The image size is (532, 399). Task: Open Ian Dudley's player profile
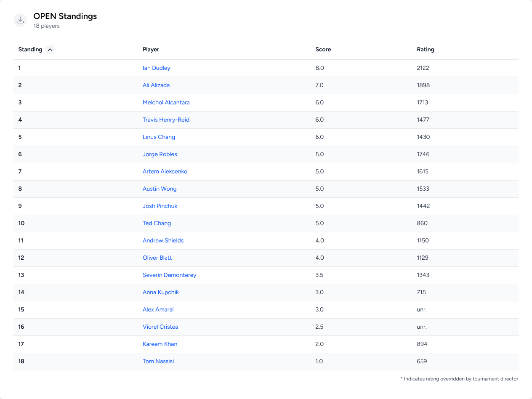point(156,68)
